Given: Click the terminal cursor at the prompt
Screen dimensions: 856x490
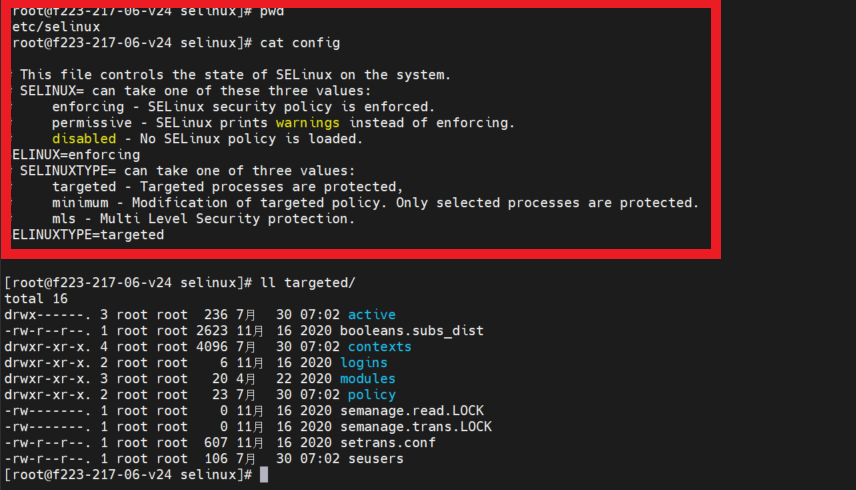Looking at the screenshot, I should tap(264, 475).
